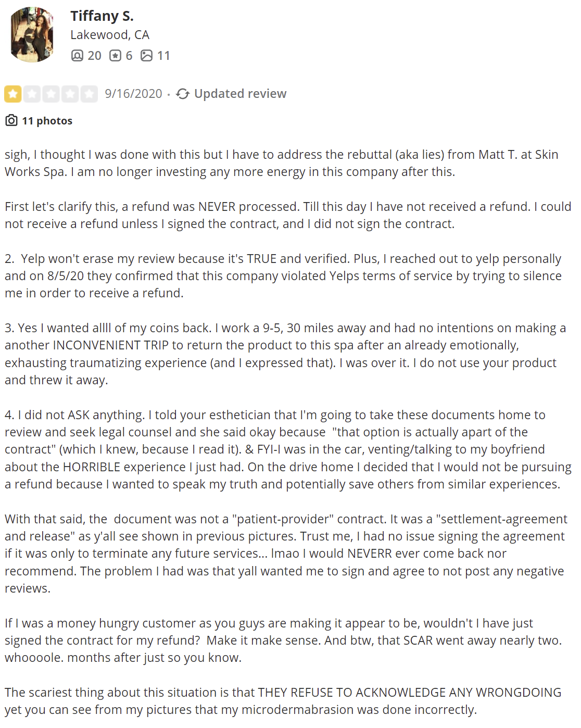Click the second empty rating star

click(32, 94)
